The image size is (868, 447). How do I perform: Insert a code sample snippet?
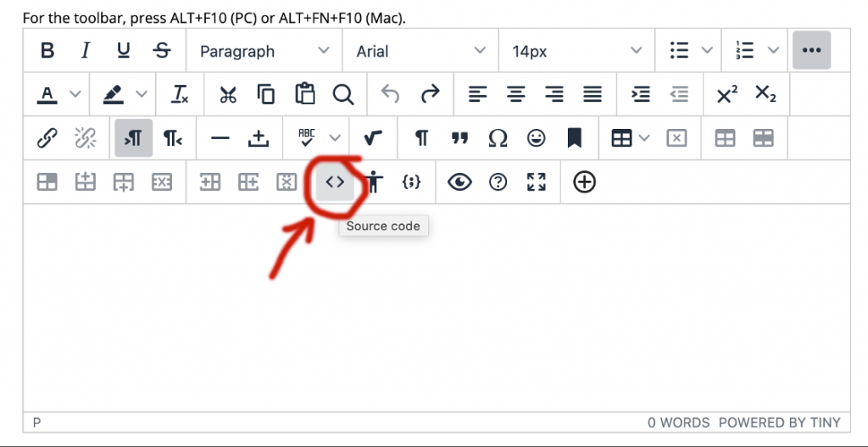[411, 182]
